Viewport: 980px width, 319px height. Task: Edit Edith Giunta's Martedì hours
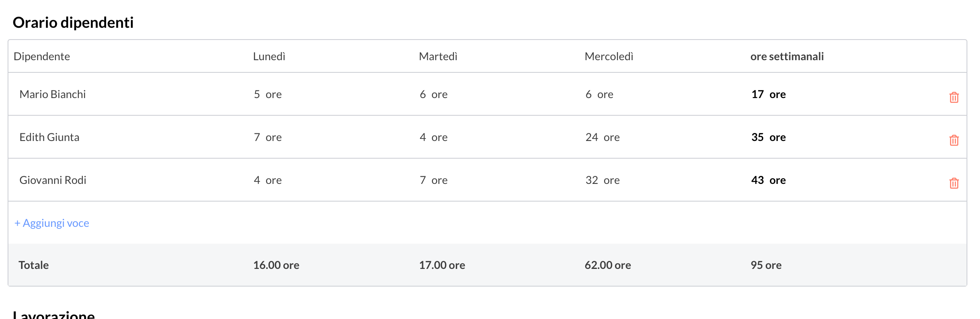pyautogui.click(x=423, y=137)
